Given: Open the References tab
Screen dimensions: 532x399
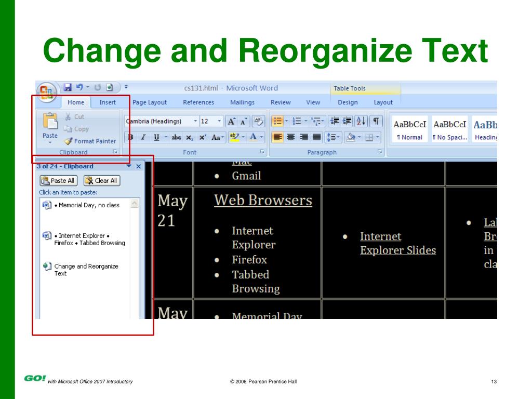Looking at the screenshot, I should [198, 102].
